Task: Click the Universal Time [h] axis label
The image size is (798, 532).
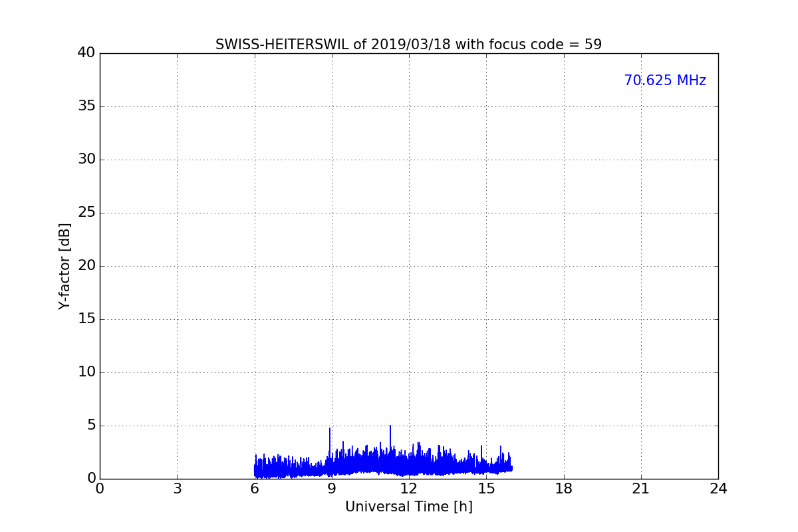Action: point(408,507)
